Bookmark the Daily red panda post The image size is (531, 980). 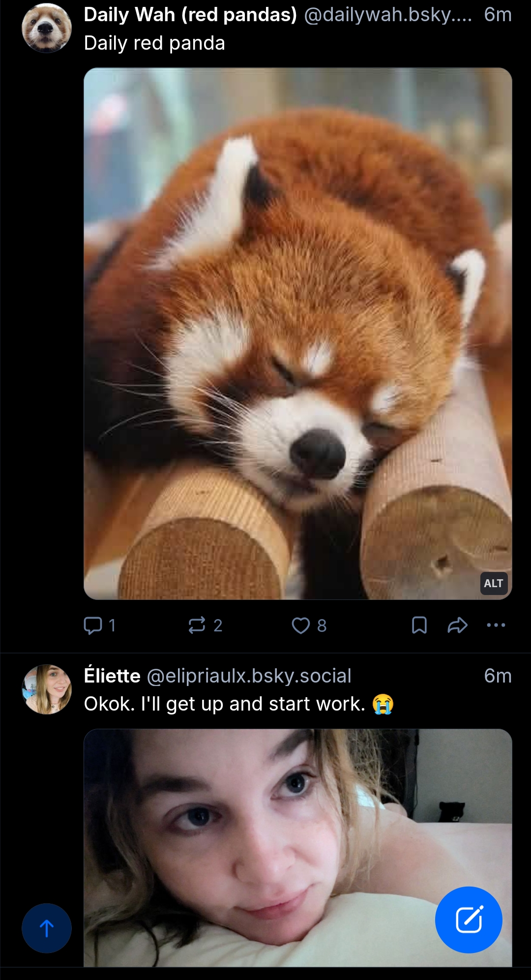[419, 625]
